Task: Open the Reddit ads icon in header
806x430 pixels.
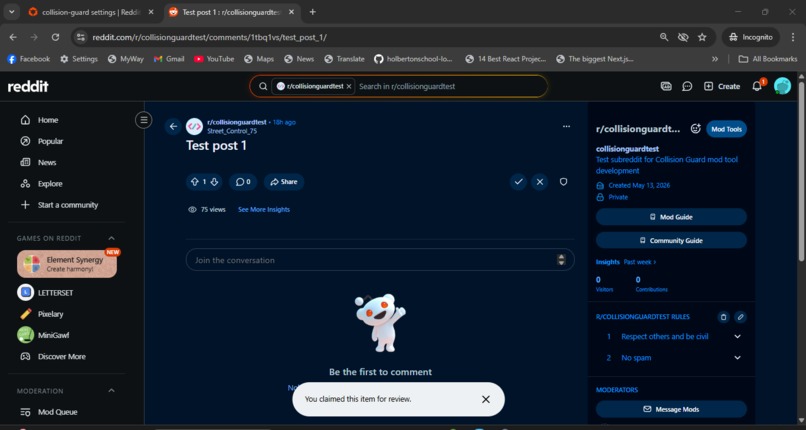Action: tap(666, 86)
